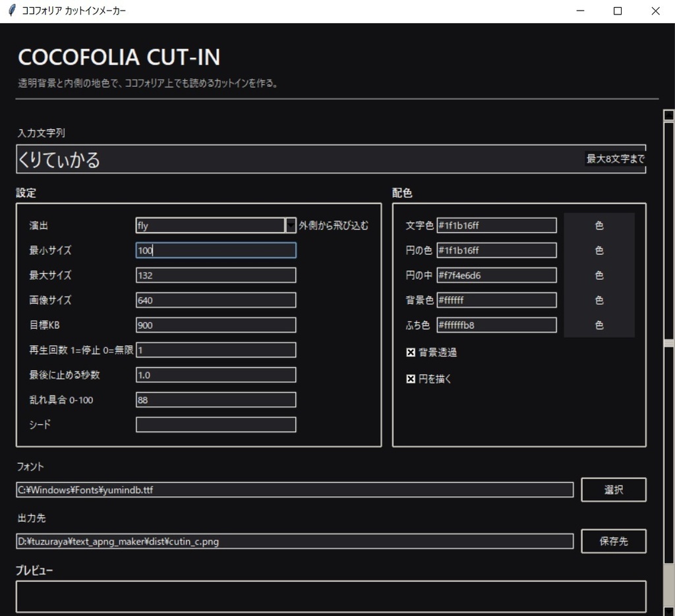Click the 選択 font button
675x616 pixels.
coord(614,490)
